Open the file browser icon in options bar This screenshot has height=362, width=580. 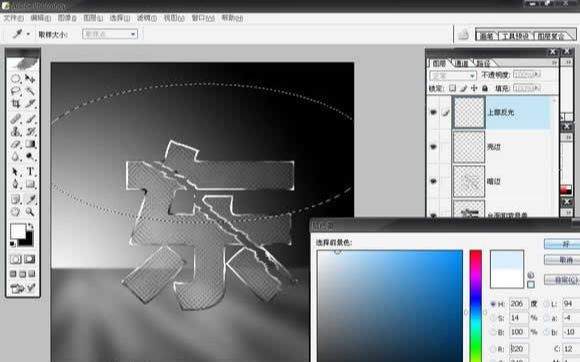[463, 35]
